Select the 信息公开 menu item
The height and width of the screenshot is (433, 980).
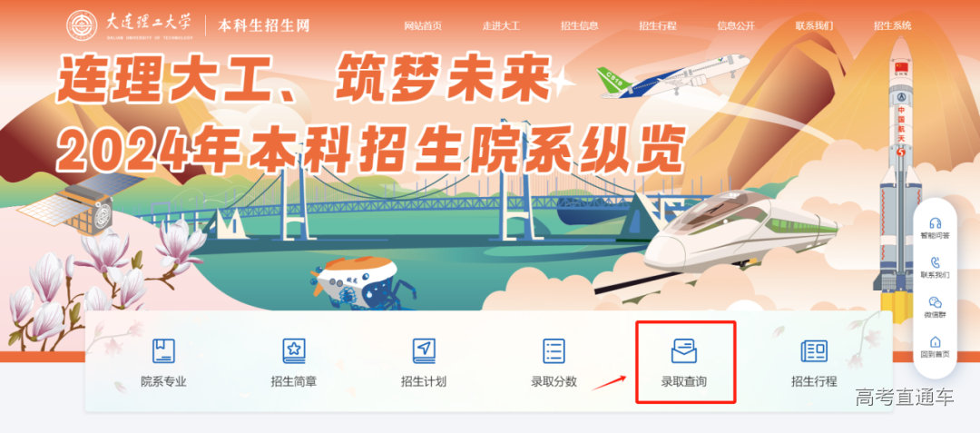(x=736, y=25)
